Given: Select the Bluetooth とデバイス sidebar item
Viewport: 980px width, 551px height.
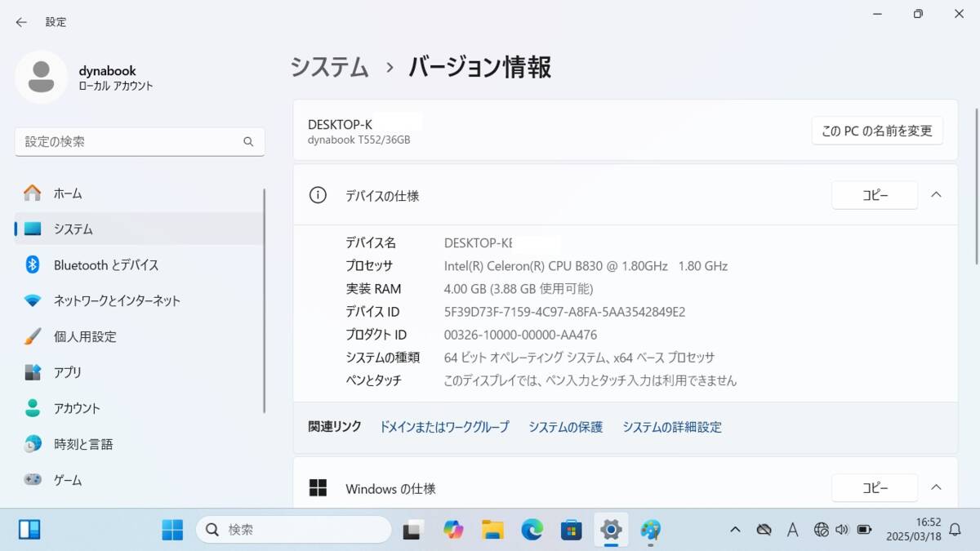Looking at the screenshot, I should [106, 265].
